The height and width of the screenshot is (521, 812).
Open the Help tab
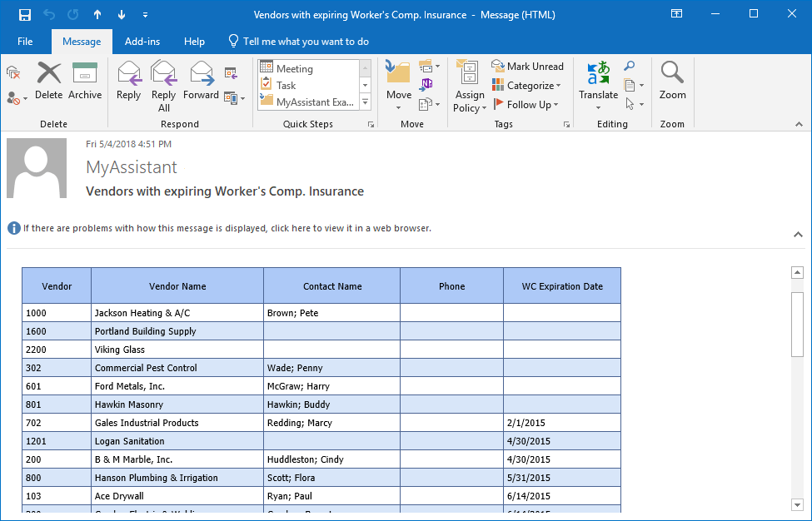pos(194,42)
